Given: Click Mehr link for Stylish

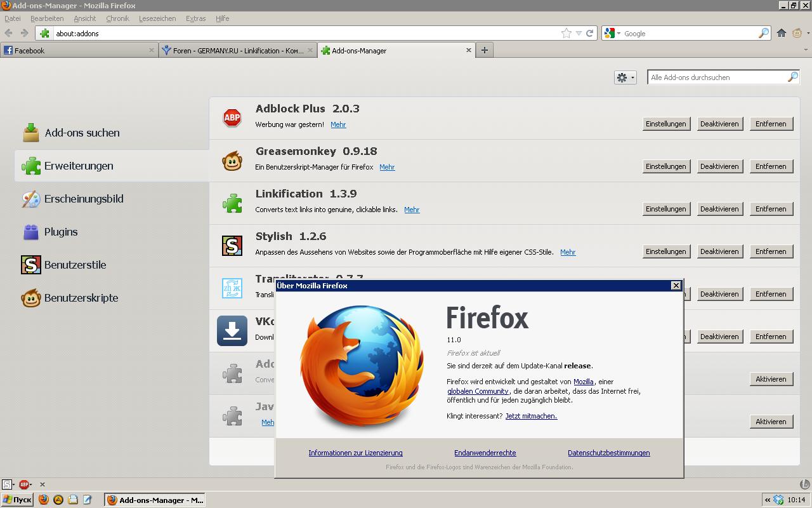Looking at the screenshot, I should 568,252.
